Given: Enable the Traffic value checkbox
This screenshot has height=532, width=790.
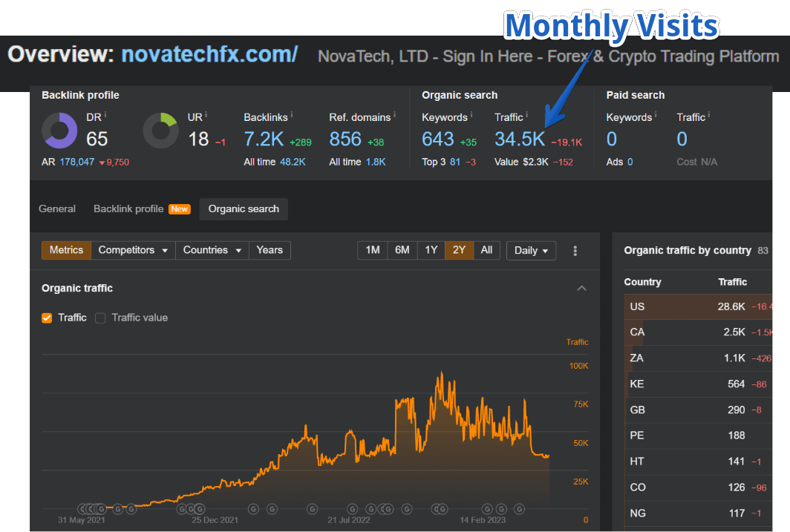Looking at the screenshot, I should [100, 318].
